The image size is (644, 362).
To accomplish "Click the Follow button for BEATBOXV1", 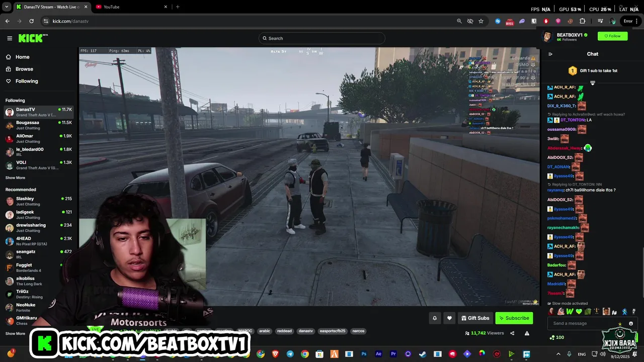I will (x=612, y=36).
